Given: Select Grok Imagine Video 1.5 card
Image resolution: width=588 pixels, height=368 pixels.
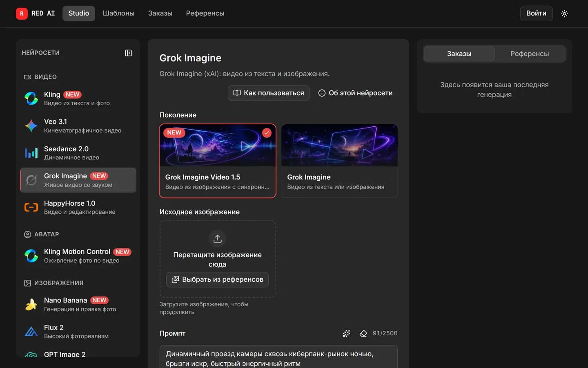Looking at the screenshot, I should click(x=218, y=161).
